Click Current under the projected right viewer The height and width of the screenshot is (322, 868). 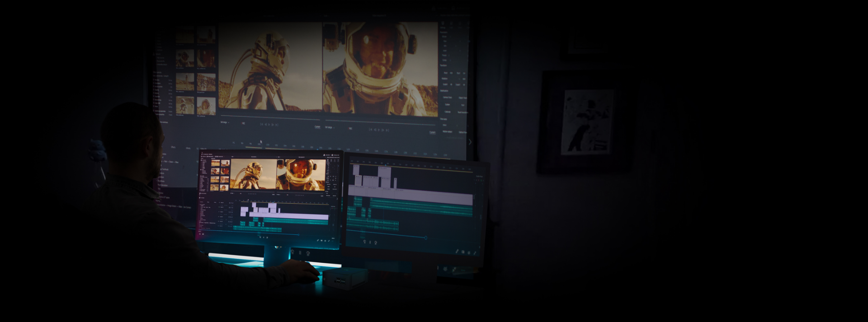pyautogui.click(x=432, y=132)
